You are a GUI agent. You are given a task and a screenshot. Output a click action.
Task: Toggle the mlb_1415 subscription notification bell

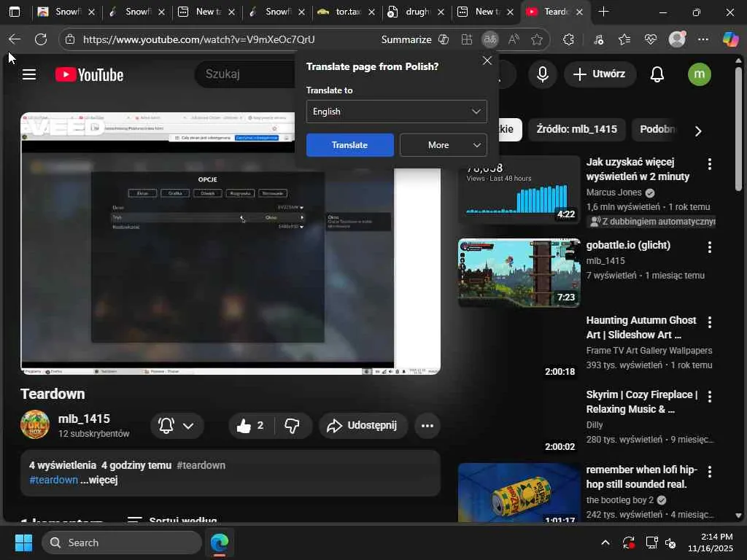[x=177, y=426]
